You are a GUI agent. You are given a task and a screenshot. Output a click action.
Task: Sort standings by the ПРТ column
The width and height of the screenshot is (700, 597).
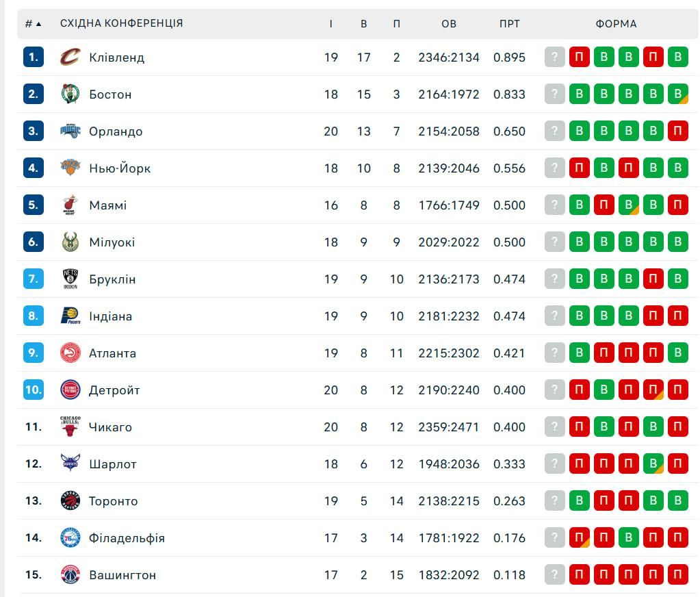[x=509, y=23]
